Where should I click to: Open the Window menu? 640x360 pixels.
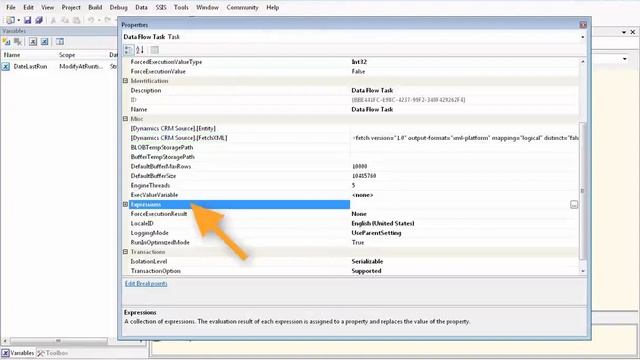point(207,7)
